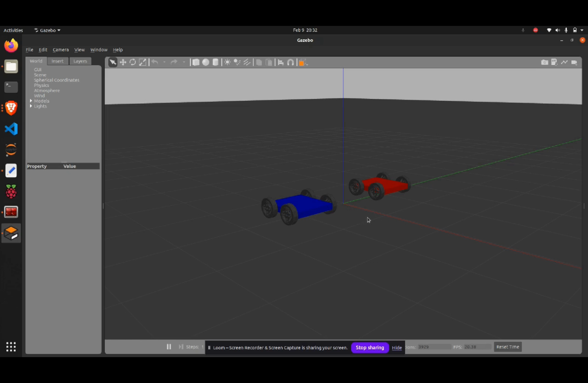This screenshot has height=383, width=588.
Task: Insert a sphere shape
Action: tap(206, 62)
